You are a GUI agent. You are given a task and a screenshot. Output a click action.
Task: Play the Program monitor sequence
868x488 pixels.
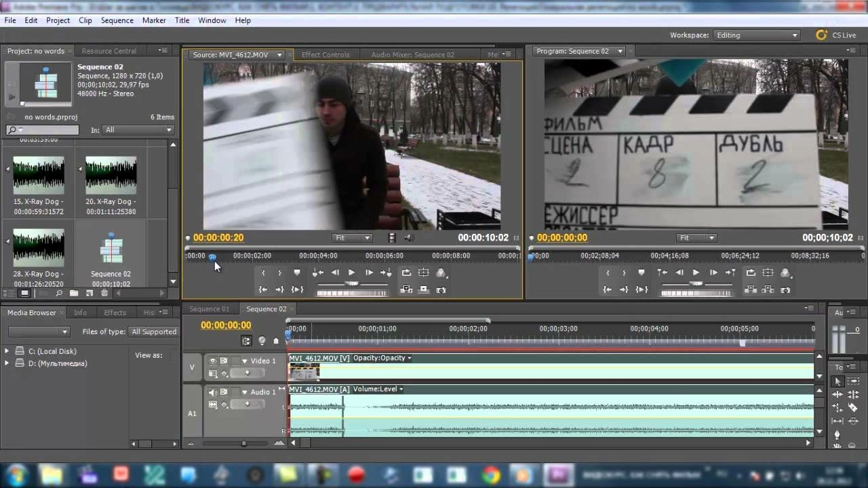(x=696, y=272)
